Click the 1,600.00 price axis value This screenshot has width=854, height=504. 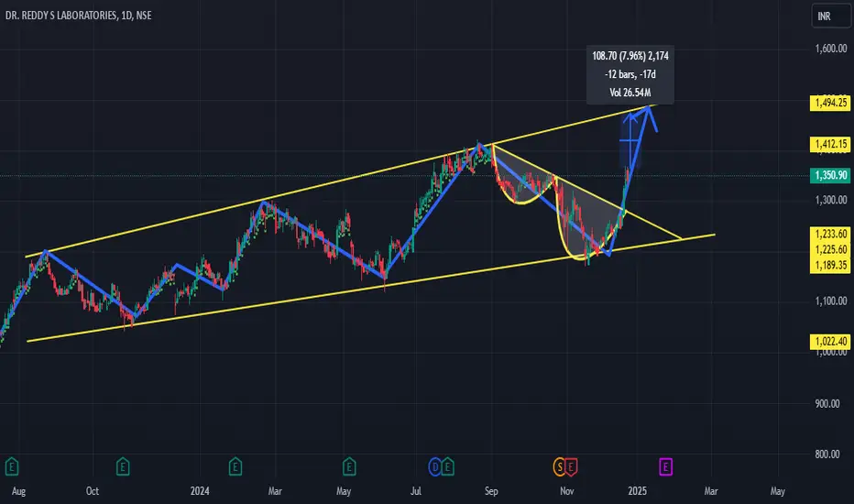click(831, 49)
